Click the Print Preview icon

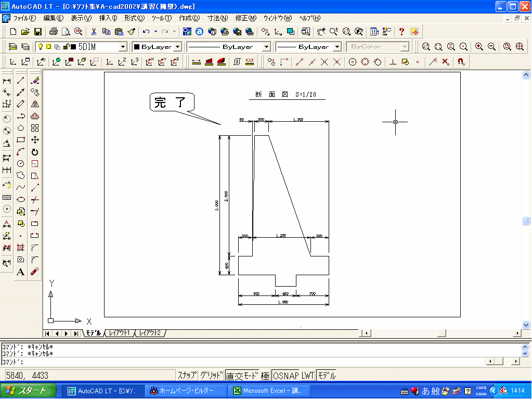click(66, 32)
